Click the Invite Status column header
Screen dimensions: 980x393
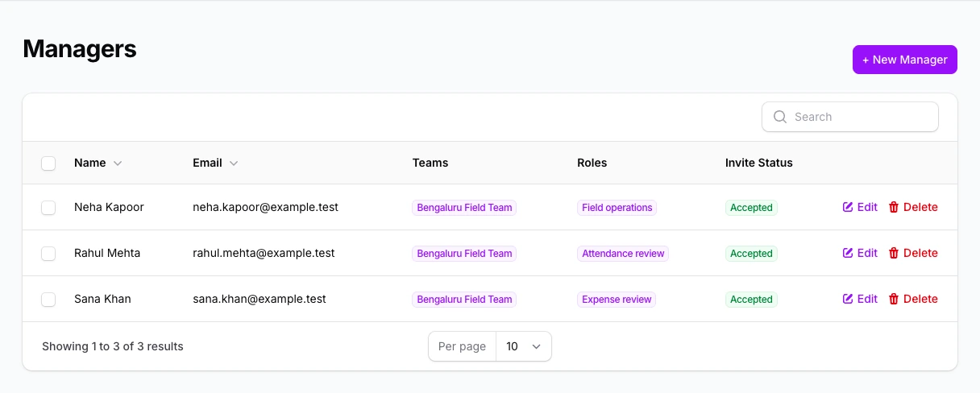pyautogui.click(x=759, y=163)
